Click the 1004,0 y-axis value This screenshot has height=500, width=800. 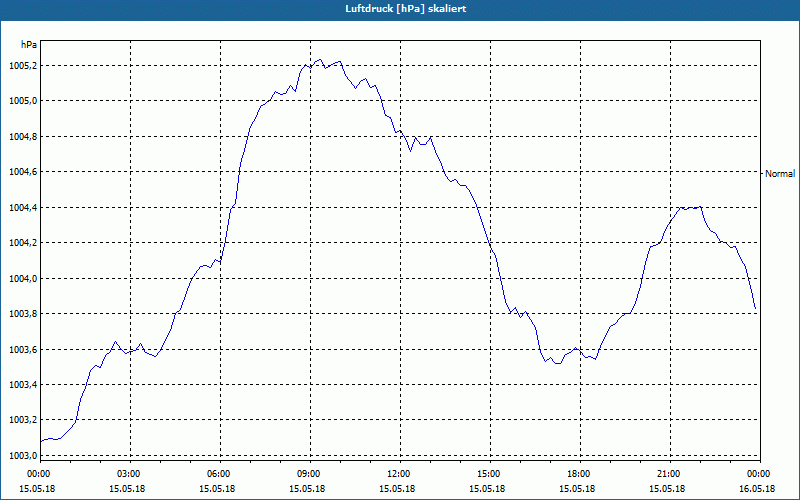pos(23,279)
